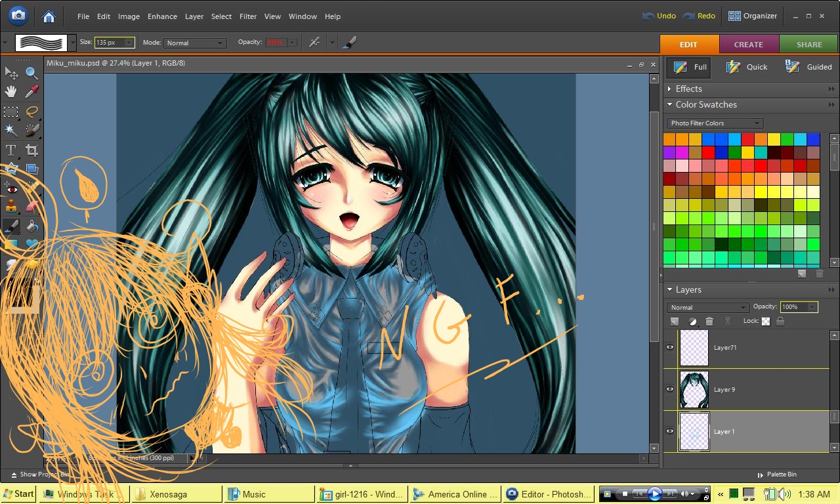Select the Clone Stamp tool
This screenshot has height=504, width=840.
(11, 207)
